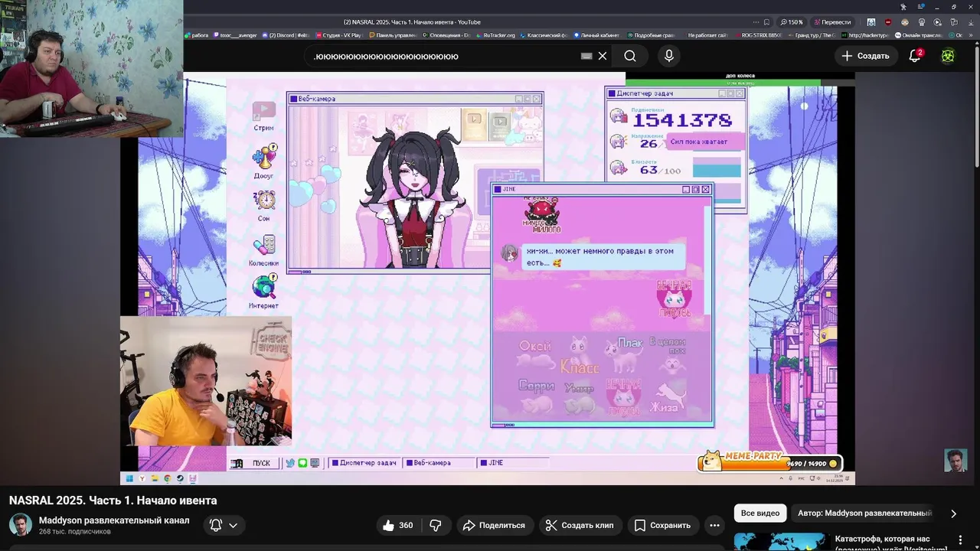Click the Сохранить save button
The width and height of the screenshot is (980, 551).
662,525
